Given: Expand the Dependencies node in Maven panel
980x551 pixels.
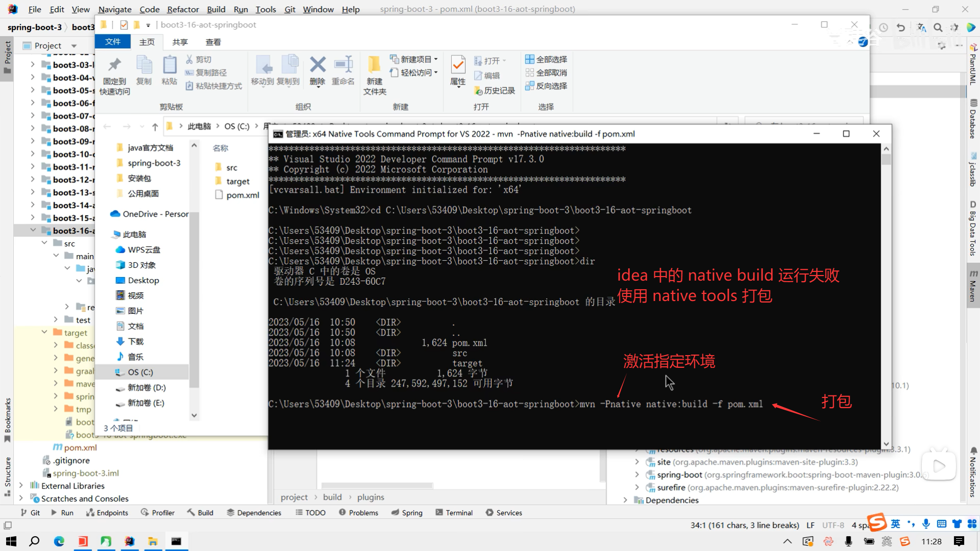Looking at the screenshot, I should pos(625,500).
